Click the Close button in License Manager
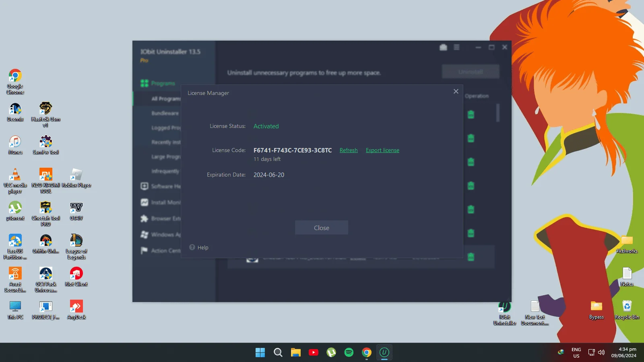The image size is (644, 362). (x=322, y=228)
